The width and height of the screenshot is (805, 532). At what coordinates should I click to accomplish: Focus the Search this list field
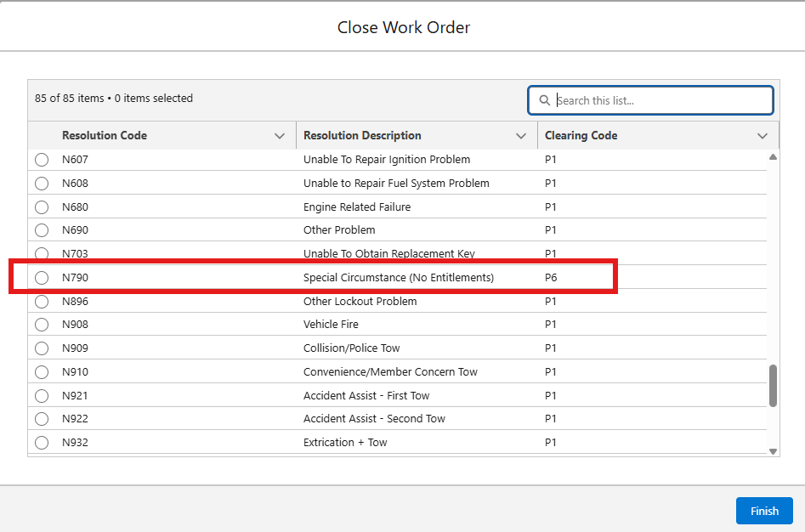pos(661,100)
